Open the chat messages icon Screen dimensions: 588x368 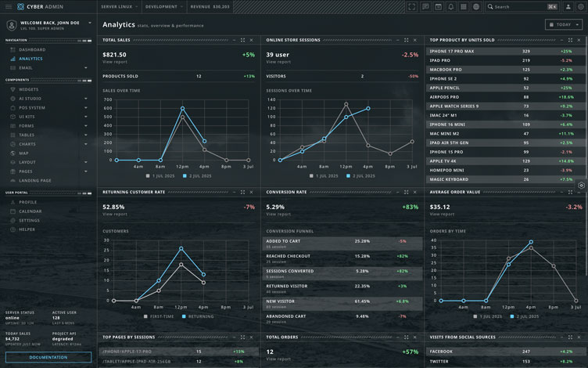coord(425,6)
